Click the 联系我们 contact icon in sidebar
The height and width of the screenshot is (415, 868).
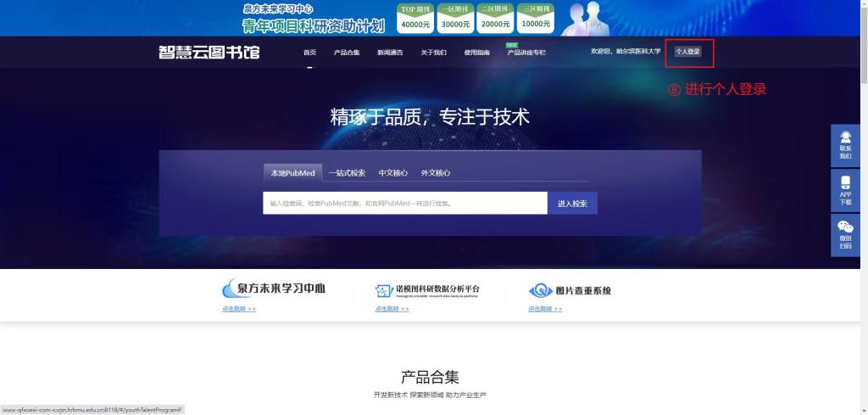pos(845,144)
